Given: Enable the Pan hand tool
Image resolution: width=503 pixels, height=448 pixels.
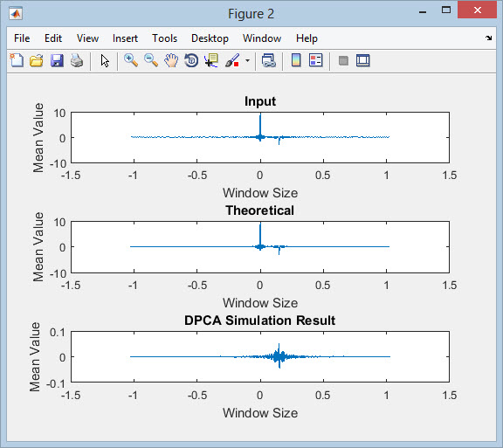Looking at the screenshot, I should tap(171, 60).
